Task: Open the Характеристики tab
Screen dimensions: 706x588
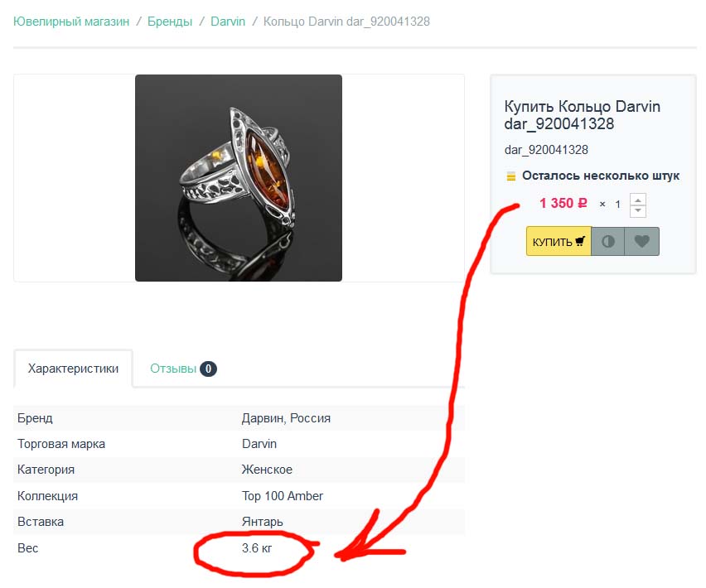Action: pos(73,369)
